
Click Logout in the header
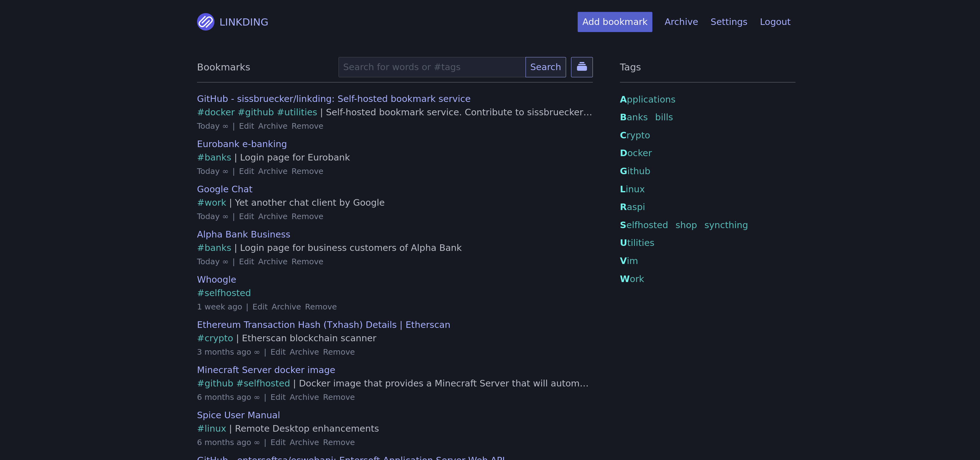coord(775,22)
